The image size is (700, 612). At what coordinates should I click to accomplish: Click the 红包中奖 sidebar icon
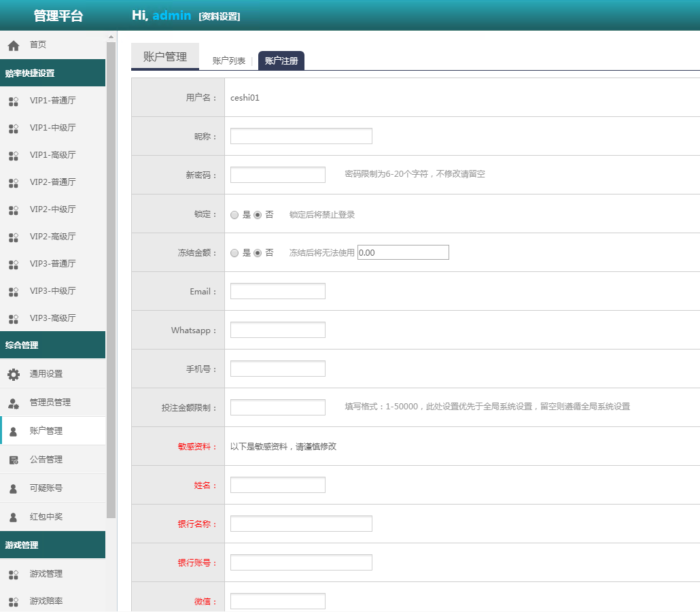(13, 517)
